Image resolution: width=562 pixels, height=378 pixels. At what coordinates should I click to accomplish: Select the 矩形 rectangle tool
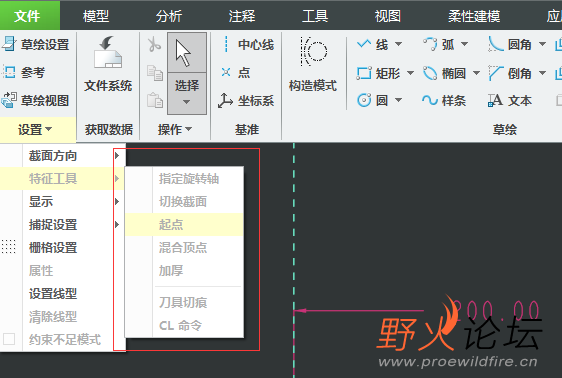click(x=378, y=73)
